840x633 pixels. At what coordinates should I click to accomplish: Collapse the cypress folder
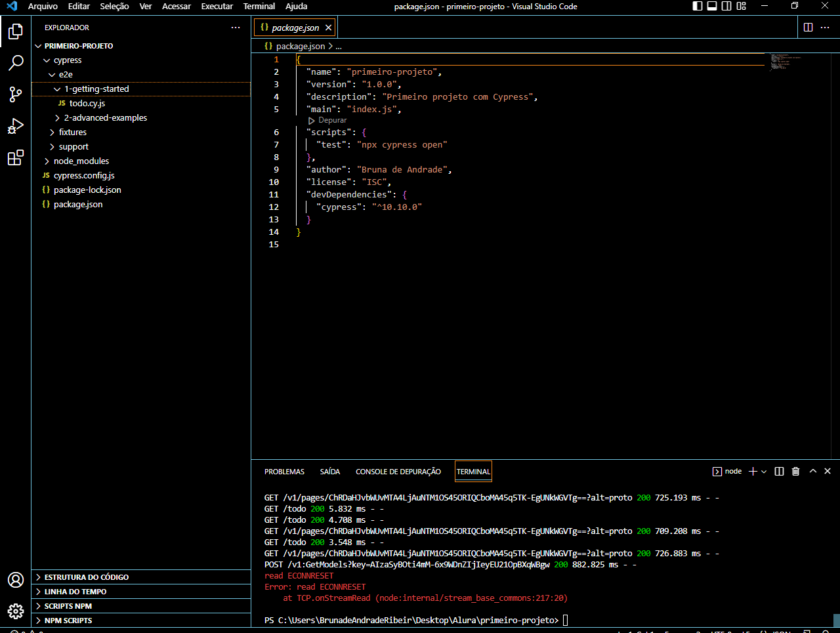point(141,60)
